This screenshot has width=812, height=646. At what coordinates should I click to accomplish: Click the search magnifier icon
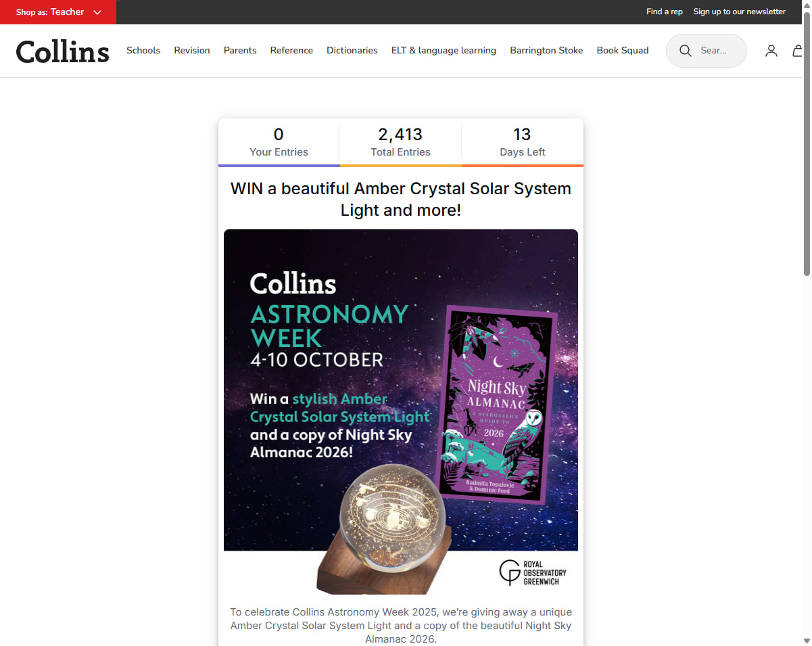tap(686, 51)
